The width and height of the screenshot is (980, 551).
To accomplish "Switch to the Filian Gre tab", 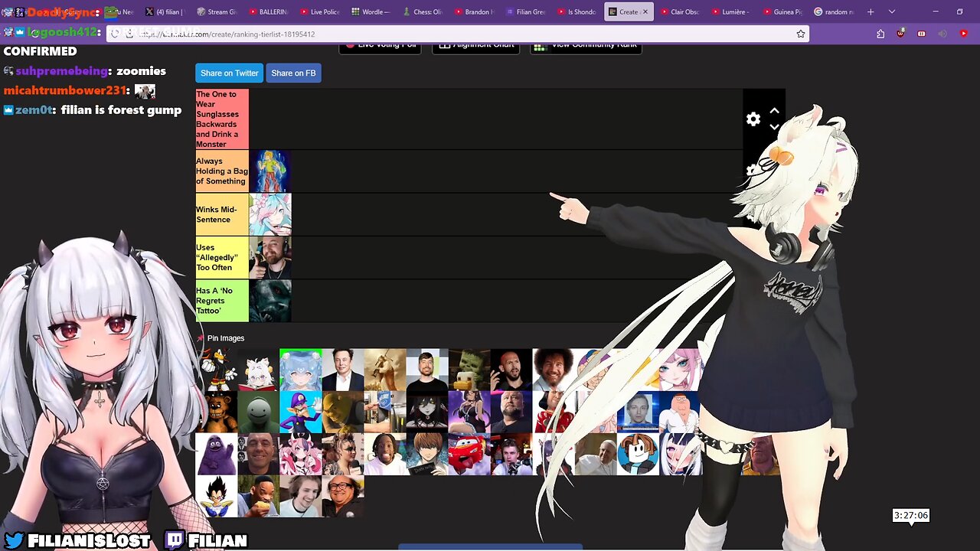I will (x=525, y=11).
